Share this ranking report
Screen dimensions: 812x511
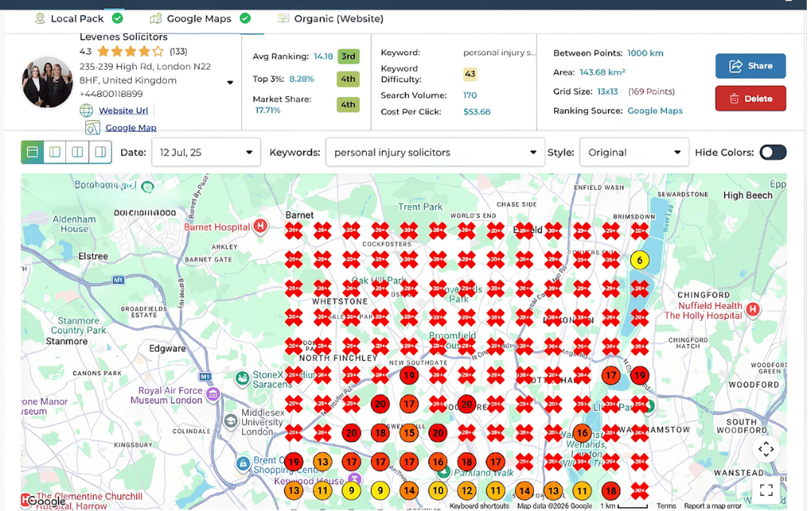click(750, 65)
